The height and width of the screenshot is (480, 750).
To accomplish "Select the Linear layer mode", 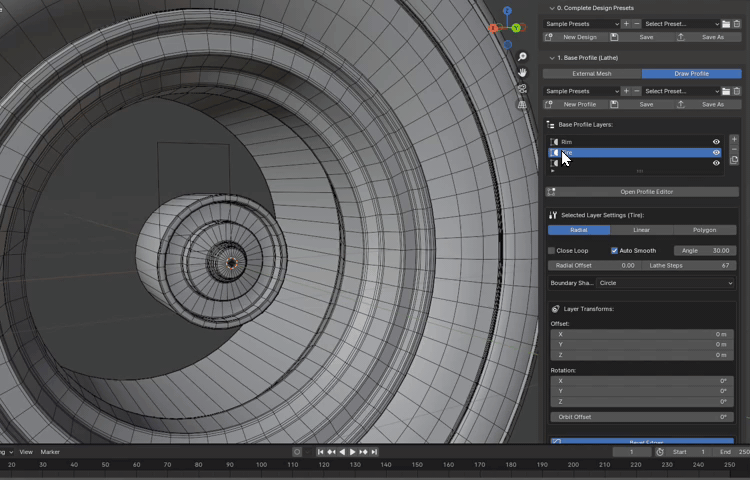I will tap(641, 230).
